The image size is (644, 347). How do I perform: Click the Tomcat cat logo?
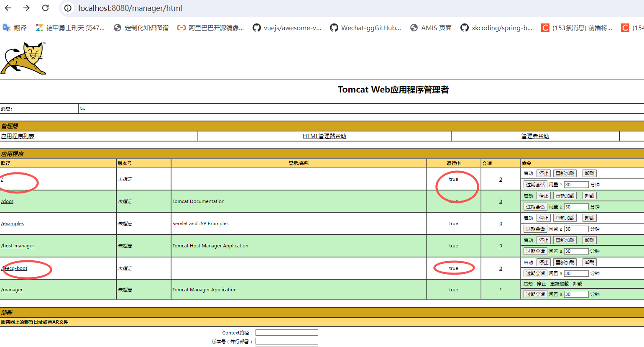(x=23, y=58)
